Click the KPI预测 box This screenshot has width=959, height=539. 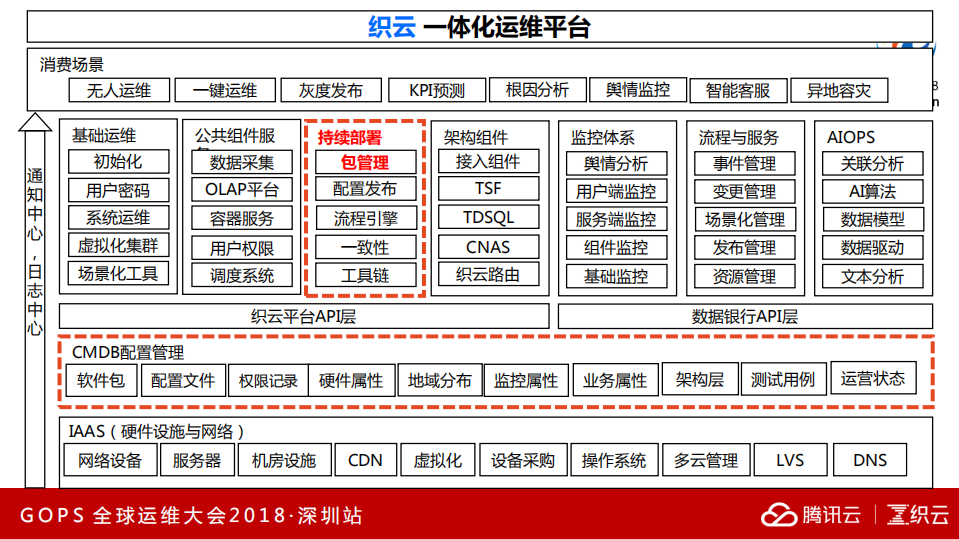pyautogui.click(x=437, y=91)
